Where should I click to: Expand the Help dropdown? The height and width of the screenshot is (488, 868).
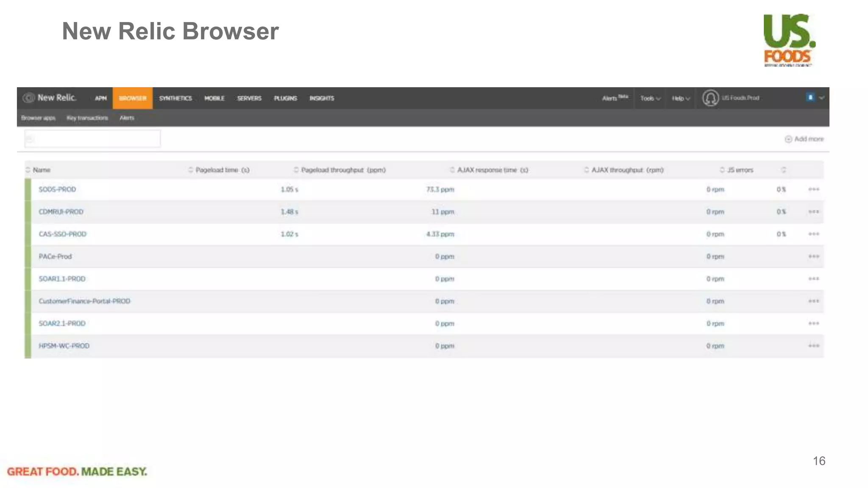click(x=681, y=98)
